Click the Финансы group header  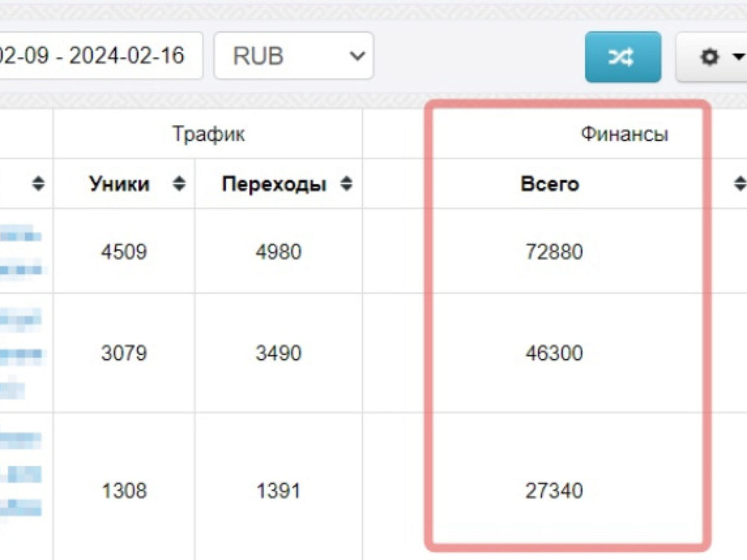coord(624,134)
